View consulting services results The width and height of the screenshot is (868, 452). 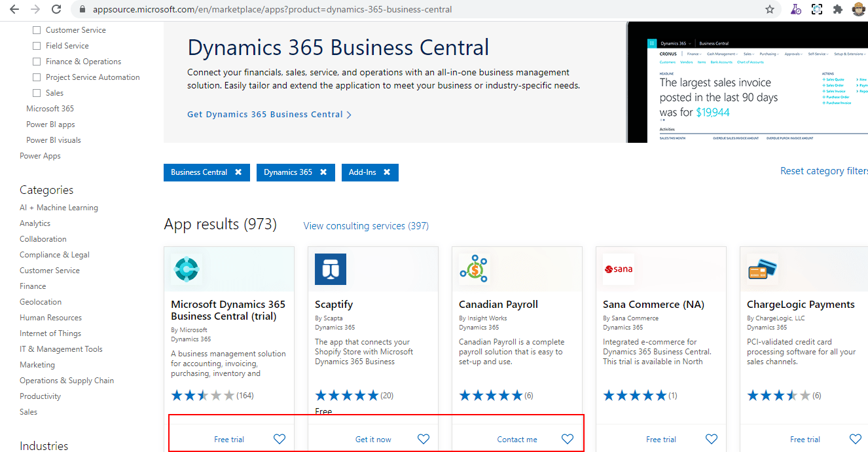point(366,225)
